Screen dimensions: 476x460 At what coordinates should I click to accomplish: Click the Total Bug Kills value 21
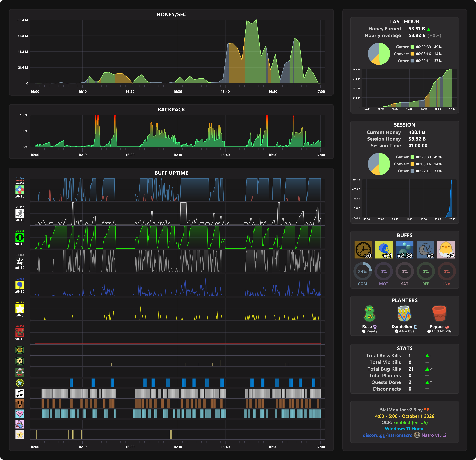tap(411, 369)
